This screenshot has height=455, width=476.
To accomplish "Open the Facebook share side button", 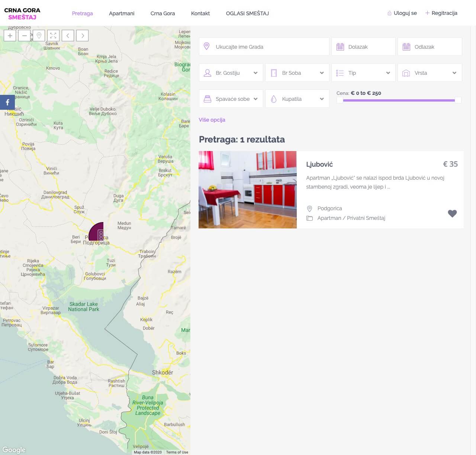I will point(7,102).
